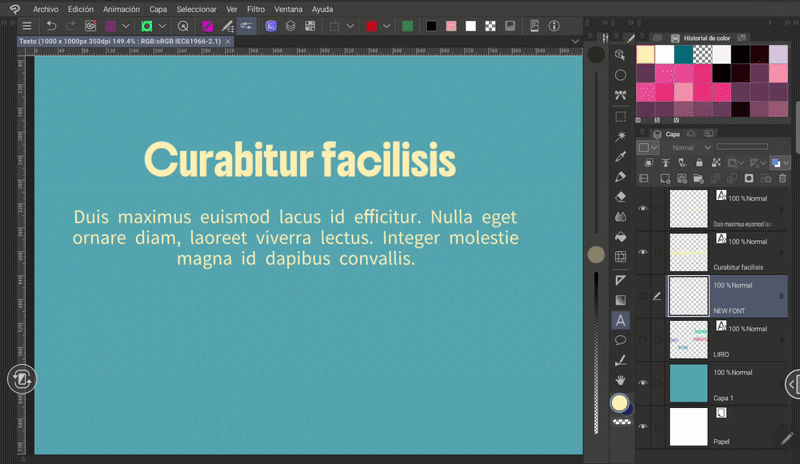
Task: Select the Magic Wand auto-select tool
Action: [x=620, y=136]
